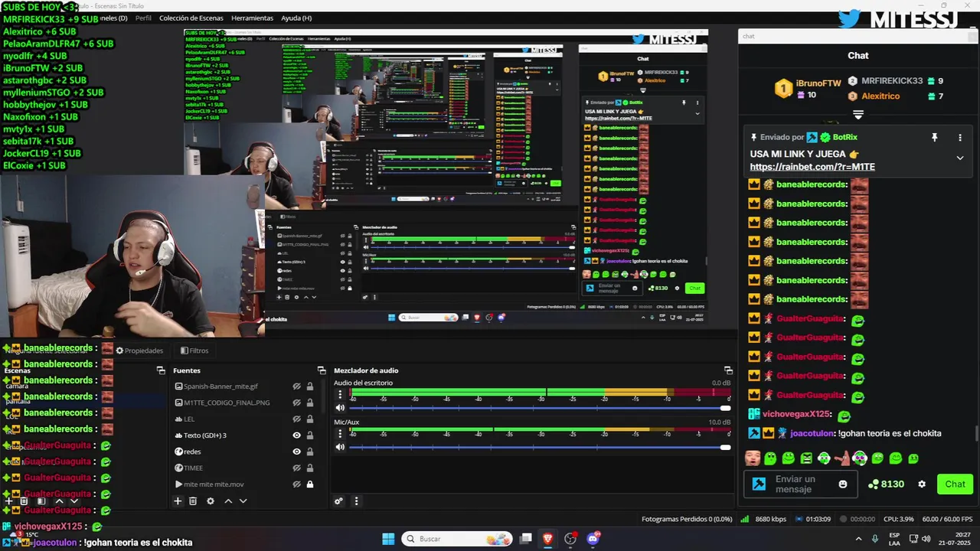
Task: Hide the Texto (GDI+) 3 source
Action: [296, 435]
